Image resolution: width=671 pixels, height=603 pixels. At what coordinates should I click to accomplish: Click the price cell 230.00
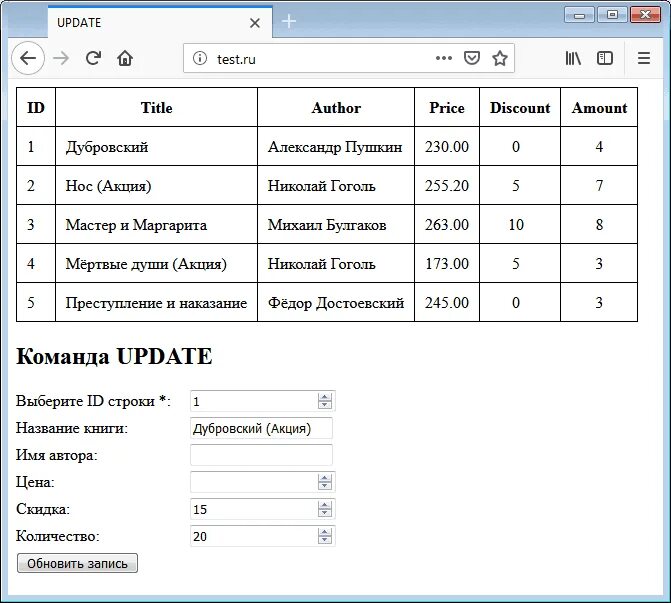click(447, 146)
